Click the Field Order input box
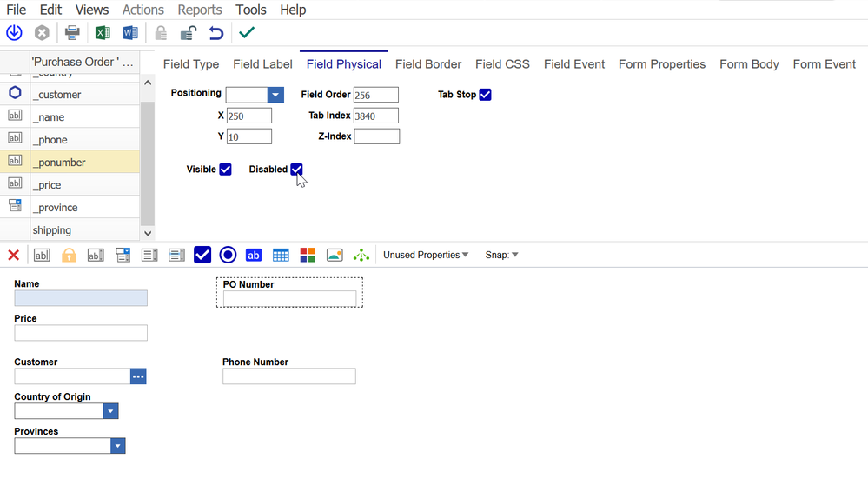The height and width of the screenshot is (492, 868). tap(375, 95)
